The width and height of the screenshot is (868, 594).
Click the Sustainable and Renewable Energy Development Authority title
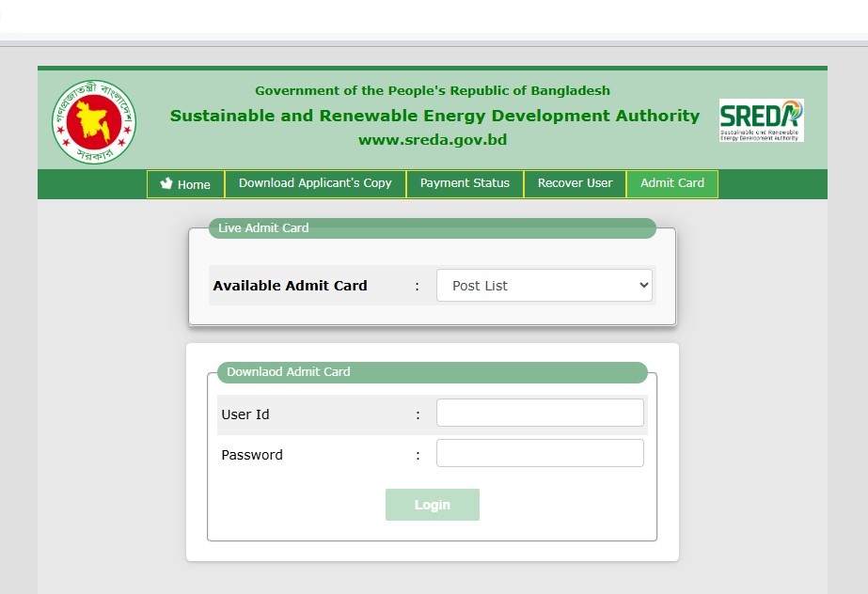coord(434,116)
